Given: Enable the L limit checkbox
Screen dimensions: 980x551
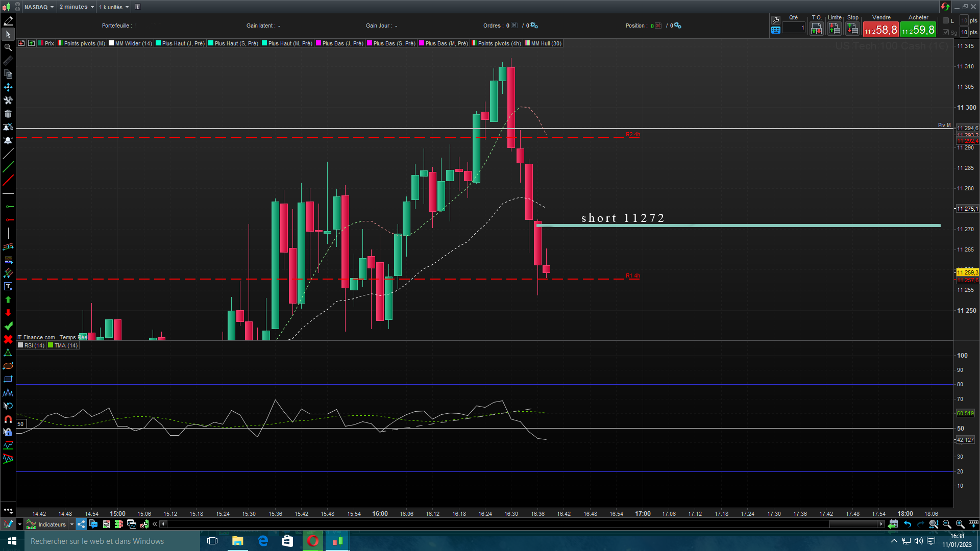Looking at the screenshot, I should pyautogui.click(x=946, y=20).
